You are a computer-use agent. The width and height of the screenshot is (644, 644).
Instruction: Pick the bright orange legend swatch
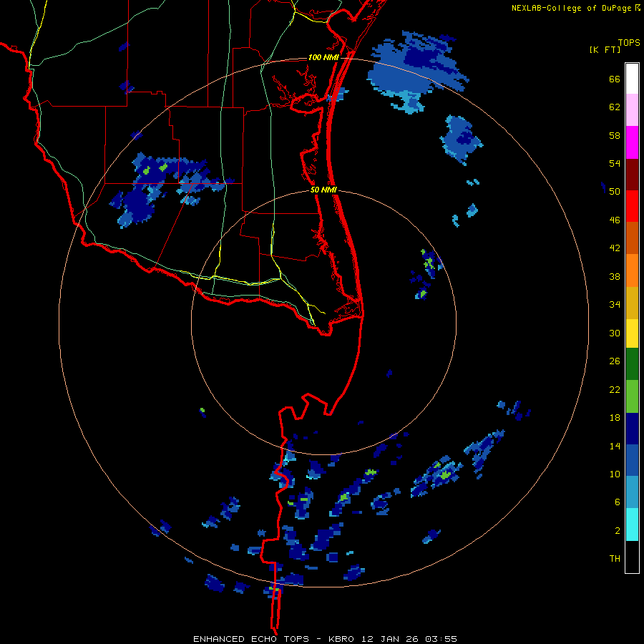tap(632, 270)
